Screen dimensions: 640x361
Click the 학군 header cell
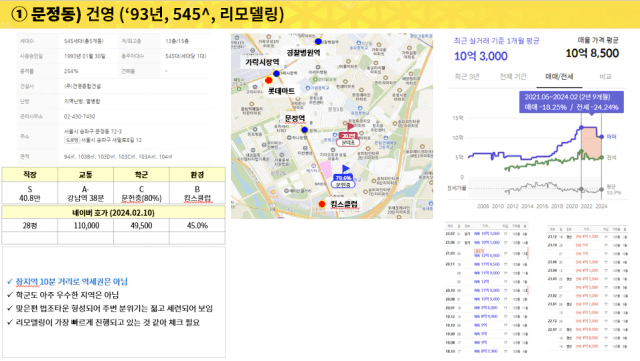click(141, 174)
